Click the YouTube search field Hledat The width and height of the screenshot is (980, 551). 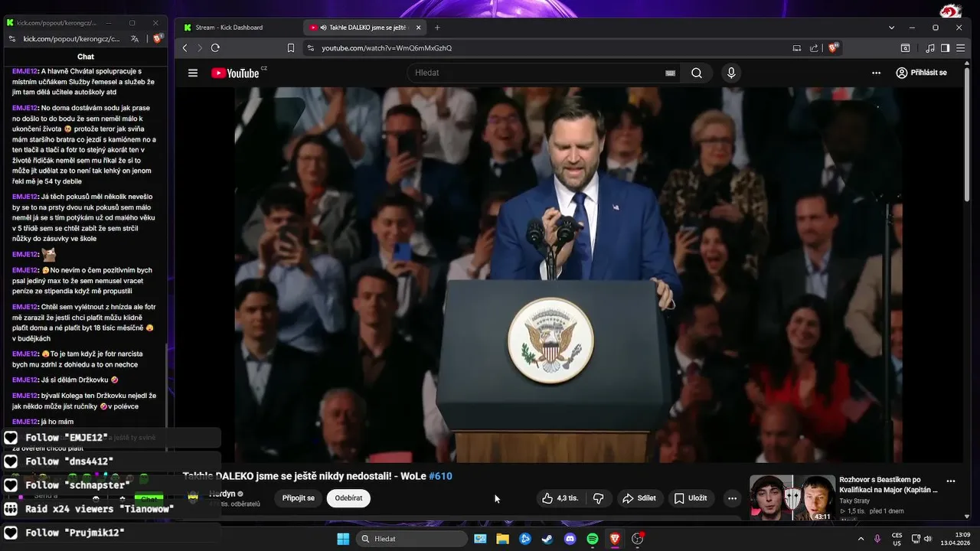536,73
